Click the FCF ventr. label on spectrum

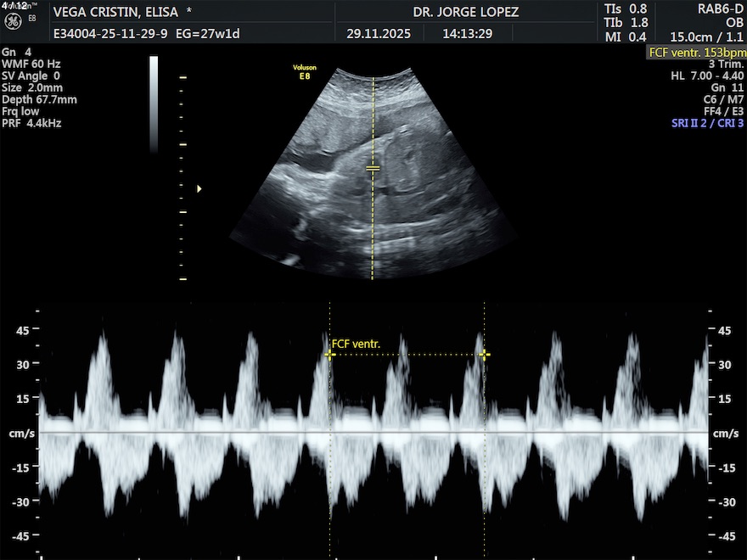click(x=357, y=344)
